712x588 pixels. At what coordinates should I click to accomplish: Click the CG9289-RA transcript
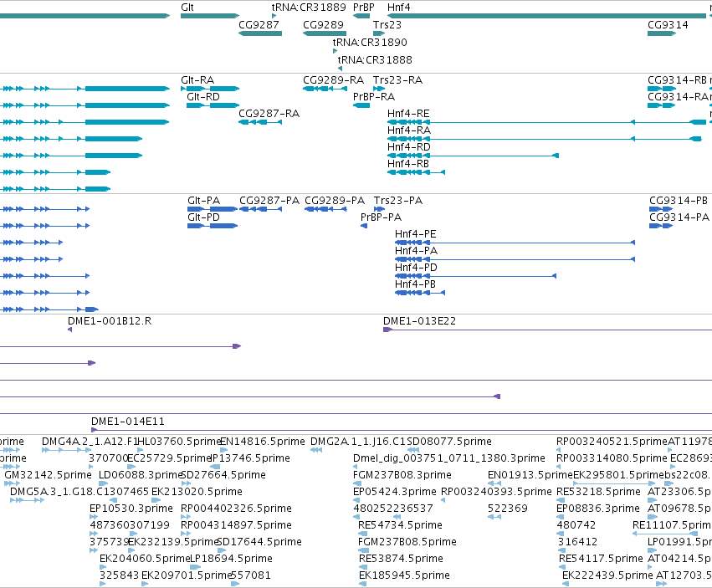(x=325, y=89)
